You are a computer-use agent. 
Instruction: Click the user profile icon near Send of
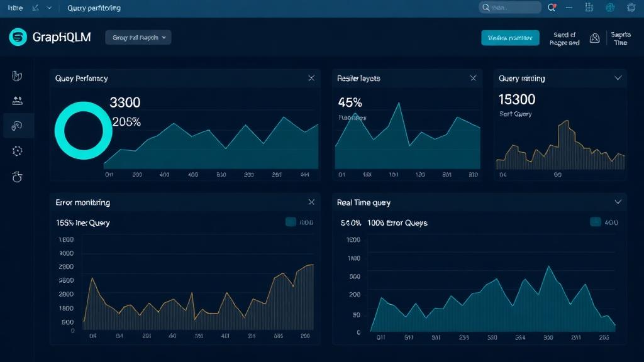(x=594, y=38)
